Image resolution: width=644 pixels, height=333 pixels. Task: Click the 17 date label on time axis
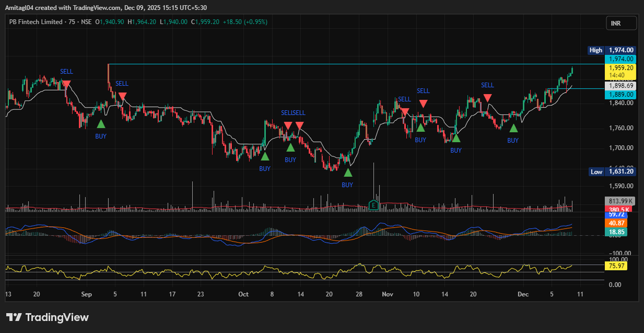172,294
